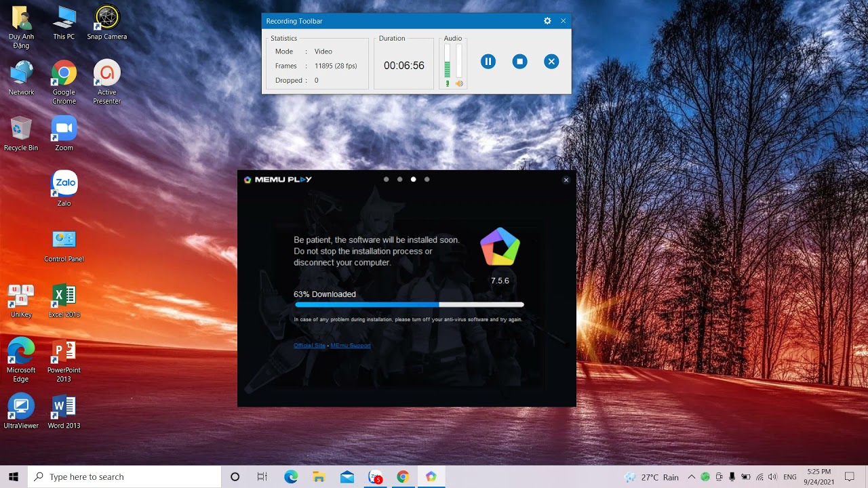Open Zalo taskbar icon with badge
This screenshot has width=868, height=488.
(x=375, y=476)
